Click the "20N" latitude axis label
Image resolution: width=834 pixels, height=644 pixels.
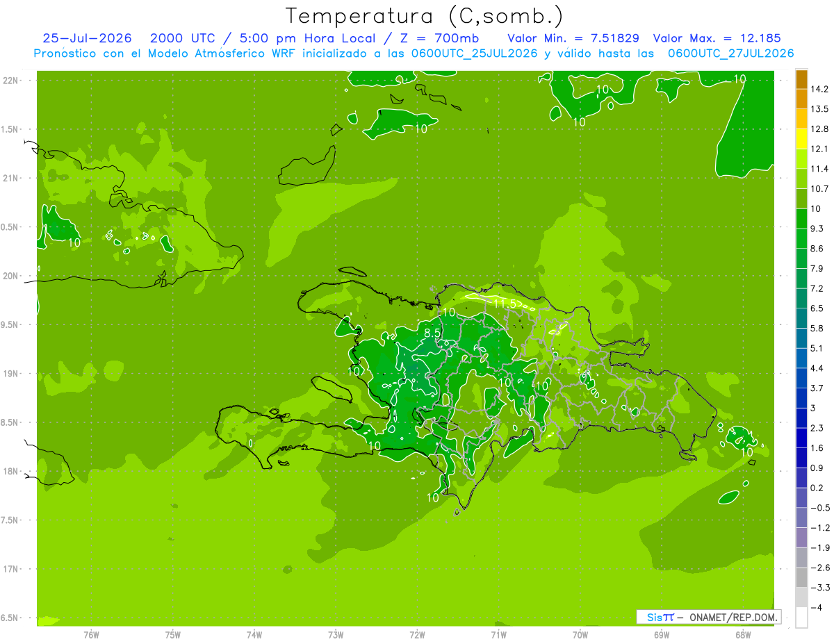[x=12, y=276]
